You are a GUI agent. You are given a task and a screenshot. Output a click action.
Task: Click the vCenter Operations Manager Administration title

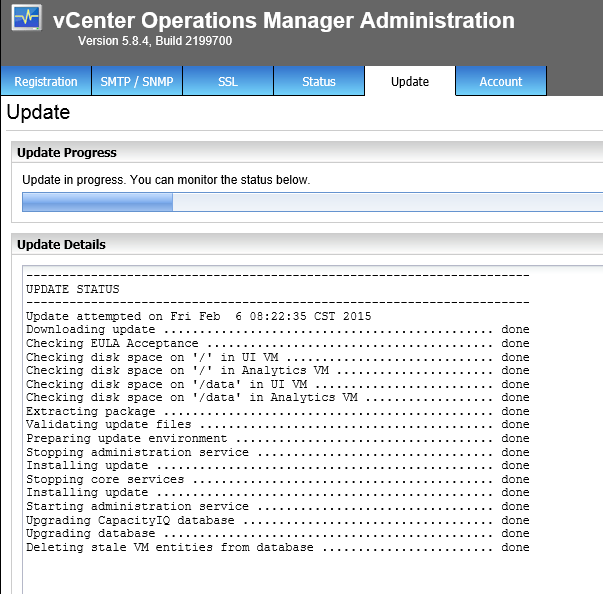284,20
